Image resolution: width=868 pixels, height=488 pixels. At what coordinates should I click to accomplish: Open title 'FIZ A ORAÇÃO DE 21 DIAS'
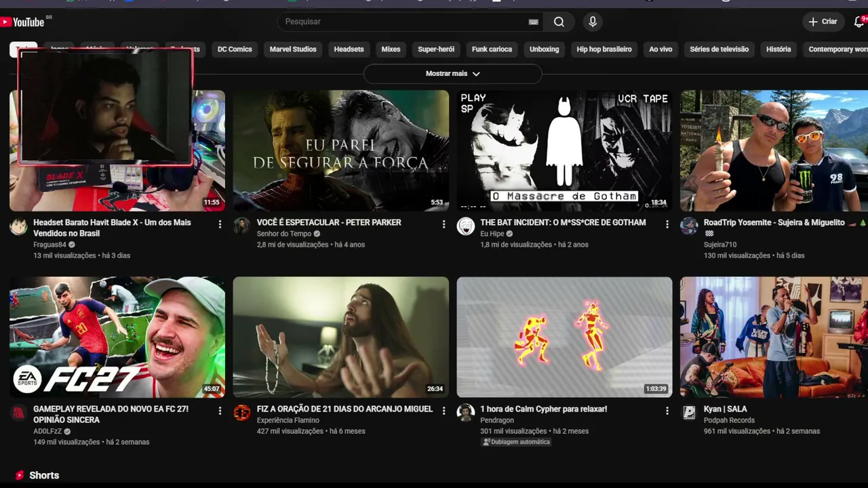[344, 409]
